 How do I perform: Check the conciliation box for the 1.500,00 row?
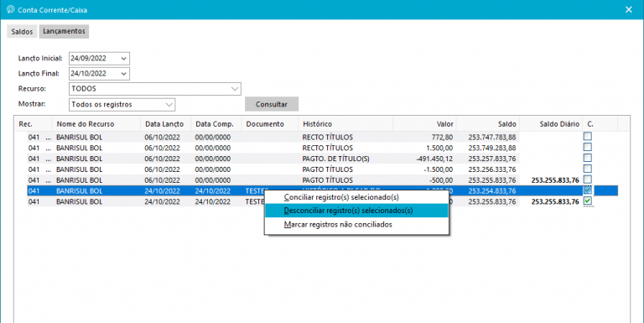(588, 147)
